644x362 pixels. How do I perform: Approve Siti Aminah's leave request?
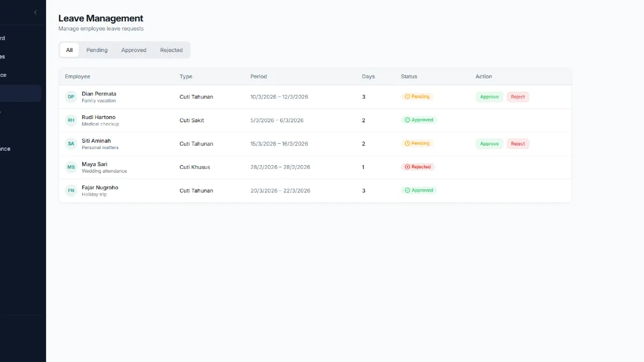(489, 144)
